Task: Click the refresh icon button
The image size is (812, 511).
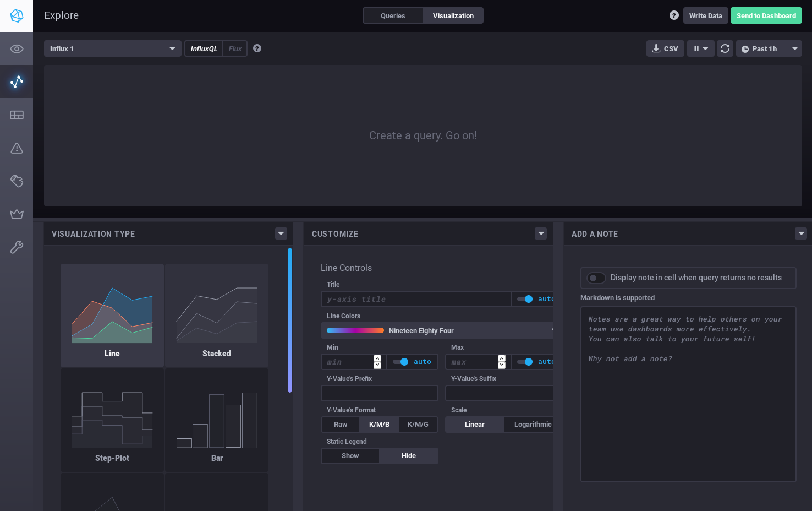Action: (x=725, y=48)
